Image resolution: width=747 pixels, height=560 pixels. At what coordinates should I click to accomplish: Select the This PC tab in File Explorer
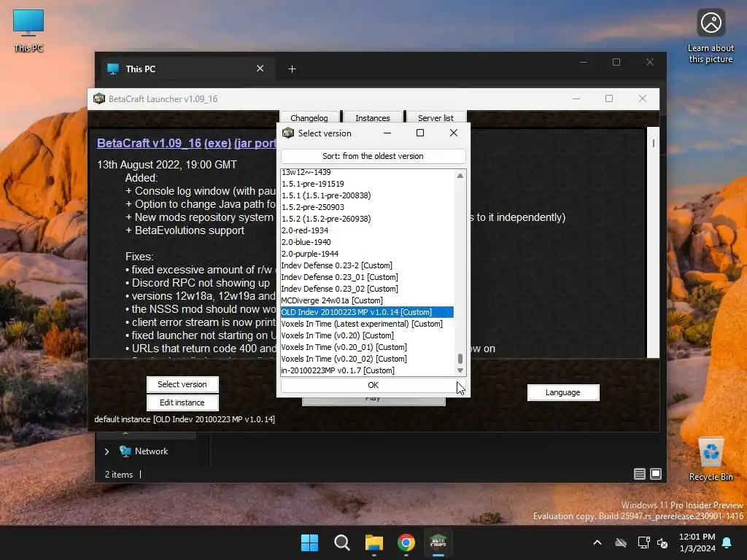click(187, 69)
